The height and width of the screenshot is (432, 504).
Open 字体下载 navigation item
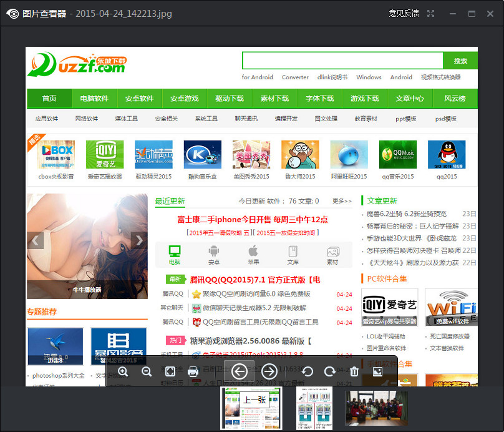click(320, 99)
